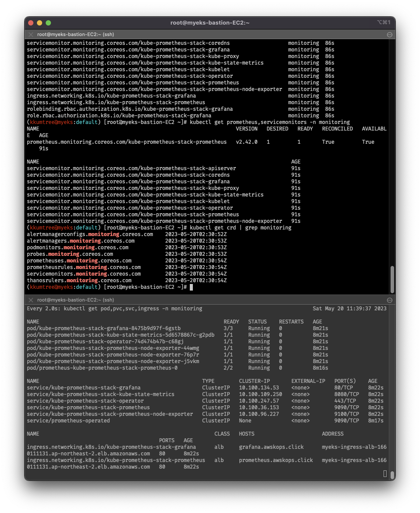Click the text prometheuses.monitoring.coreos.com

click(79, 261)
